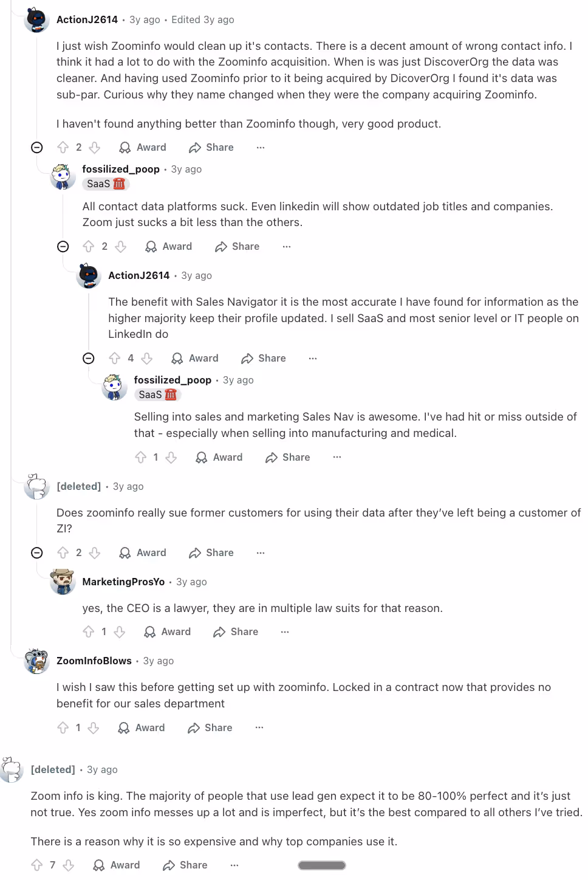Collapse ActionJ2614's top comment thread
Viewport: 588px width, 880px height.
[x=36, y=147]
